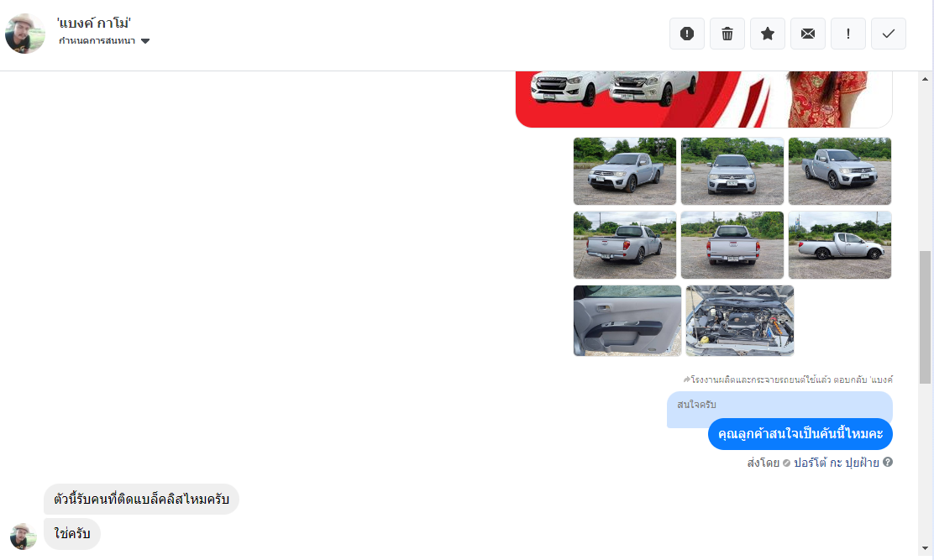Open กำหนดการสนทนา label menu
The height and width of the screenshot is (560, 934).
tap(97, 41)
